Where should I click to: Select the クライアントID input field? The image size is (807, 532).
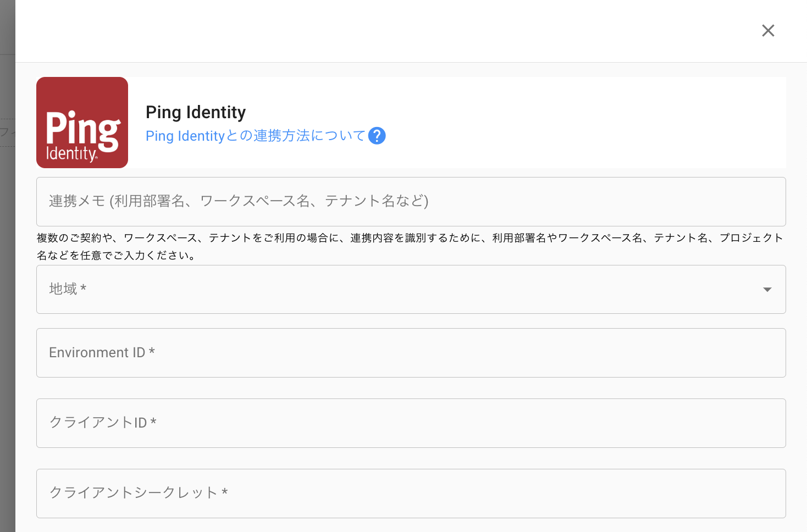click(410, 423)
